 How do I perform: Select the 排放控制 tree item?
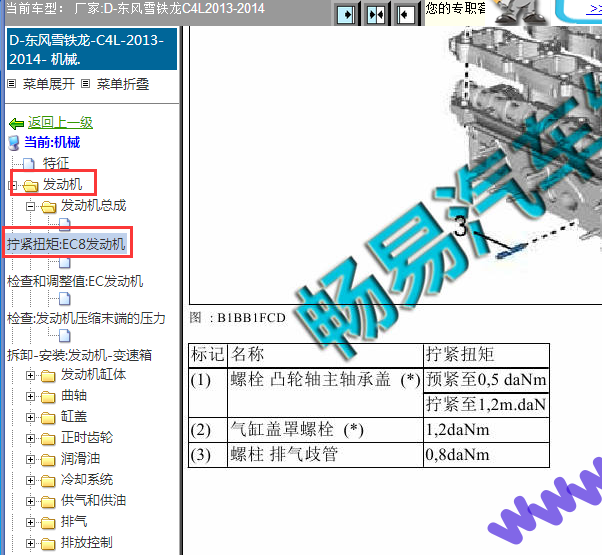point(87,542)
